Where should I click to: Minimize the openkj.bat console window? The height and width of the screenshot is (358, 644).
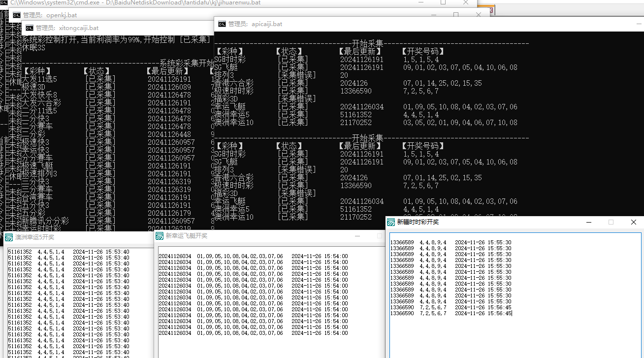coord(433,15)
